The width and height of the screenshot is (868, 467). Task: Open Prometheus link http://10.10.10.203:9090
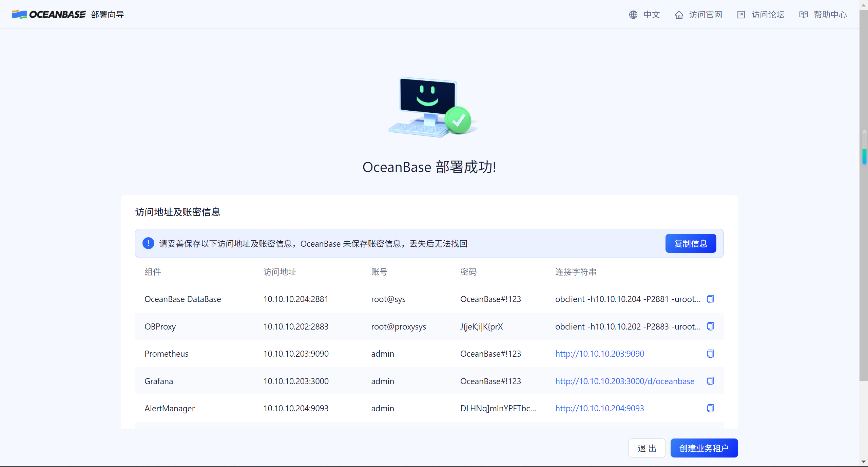[x=599, y=354]
